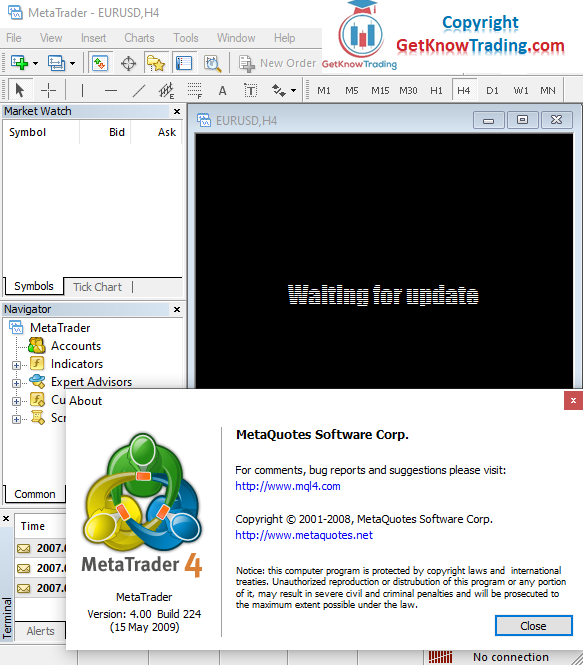
Task: Select the W1 timeframe button
Action: (520, 91)
